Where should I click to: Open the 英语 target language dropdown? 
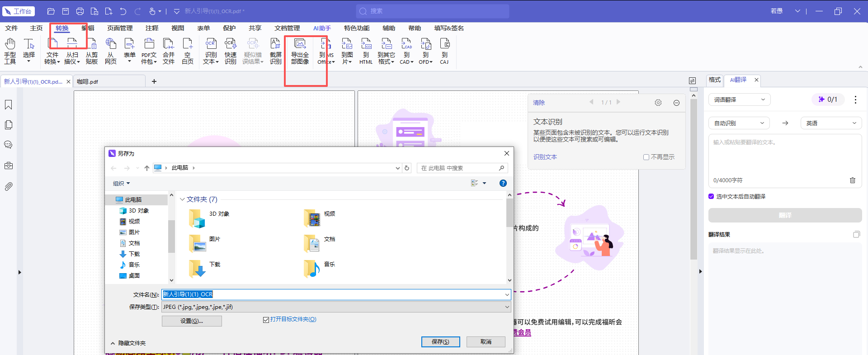tap(831, 123)
